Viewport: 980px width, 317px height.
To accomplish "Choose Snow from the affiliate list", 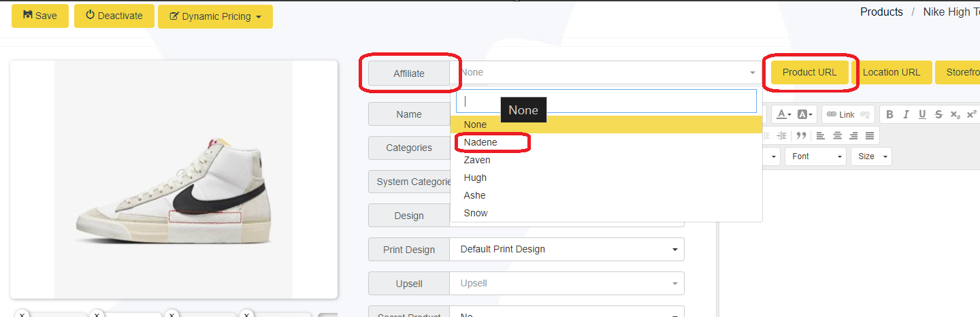I will (x=606, y=213).
